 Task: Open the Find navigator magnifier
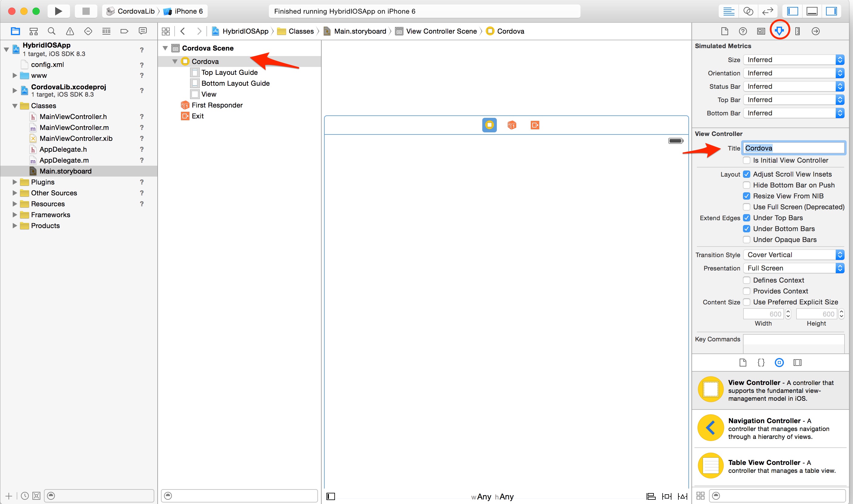52,31
